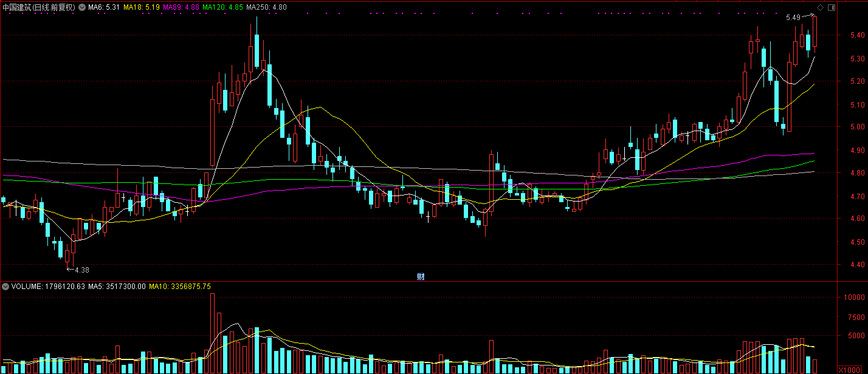This screenshot has height=374, width=868.
Task: Click the tallest red volume bar
Action: 212,333
